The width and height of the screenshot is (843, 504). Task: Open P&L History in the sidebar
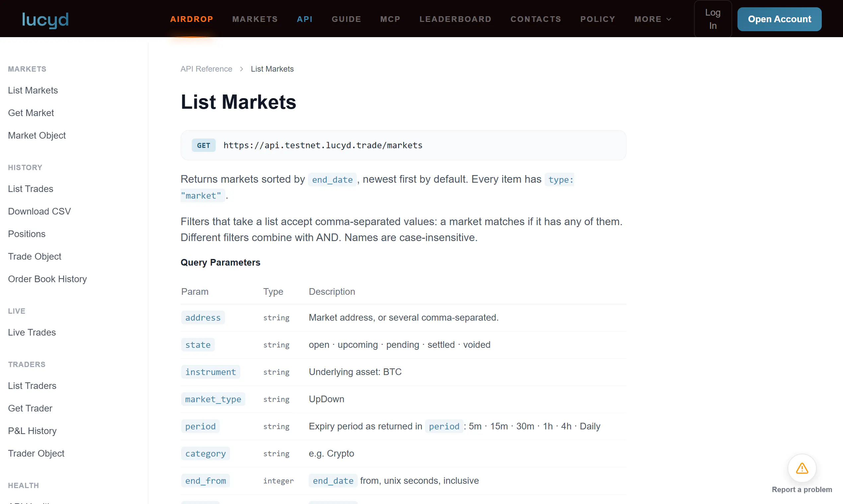pyautogui.click(x=32, y=431)
